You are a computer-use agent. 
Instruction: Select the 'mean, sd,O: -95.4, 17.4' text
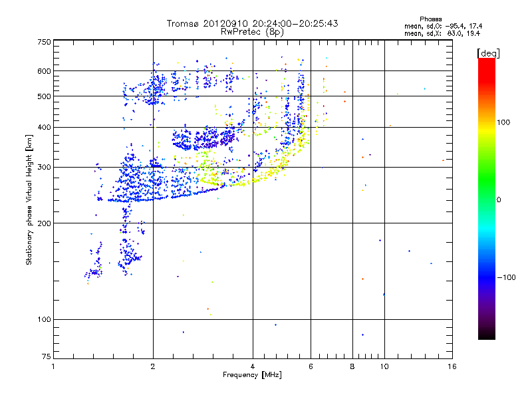point(443,26)
